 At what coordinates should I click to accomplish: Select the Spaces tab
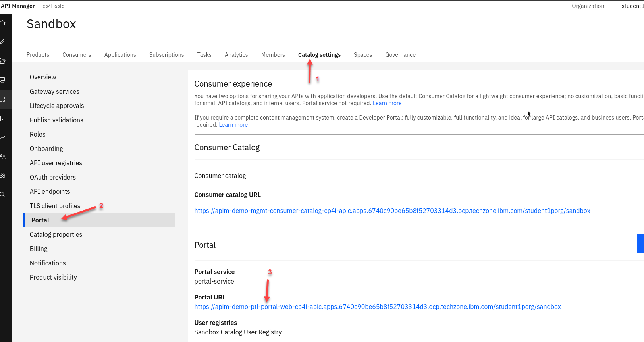[362, 55]
